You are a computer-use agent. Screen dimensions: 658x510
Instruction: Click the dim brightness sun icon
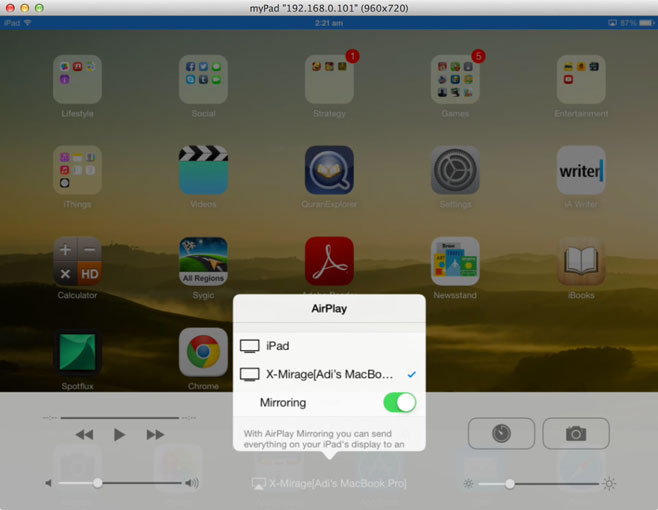coord(468,484)
